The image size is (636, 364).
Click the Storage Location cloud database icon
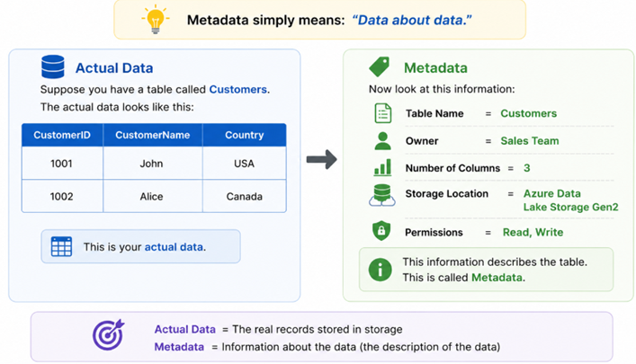[x=382, y=195]
